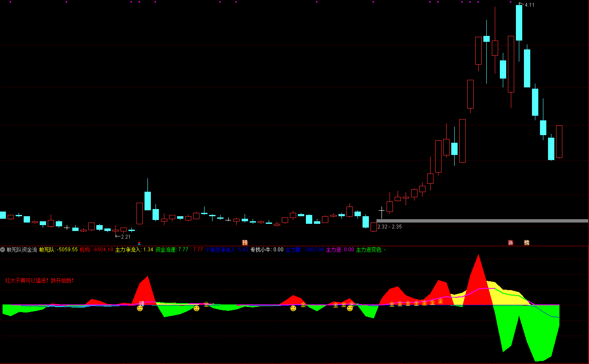Click the 4.11 high price label
589x364 pixels.
pyautogui.click(x=529, y=5)
